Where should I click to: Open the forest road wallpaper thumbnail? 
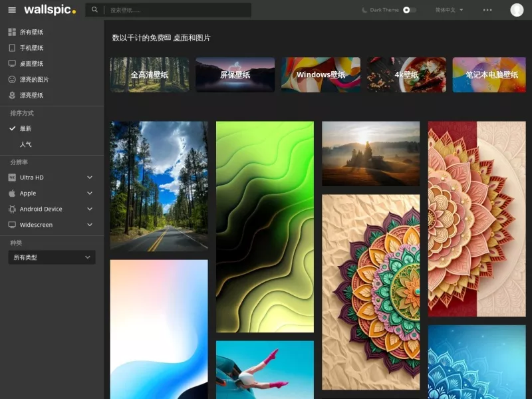tap(159, 186)
